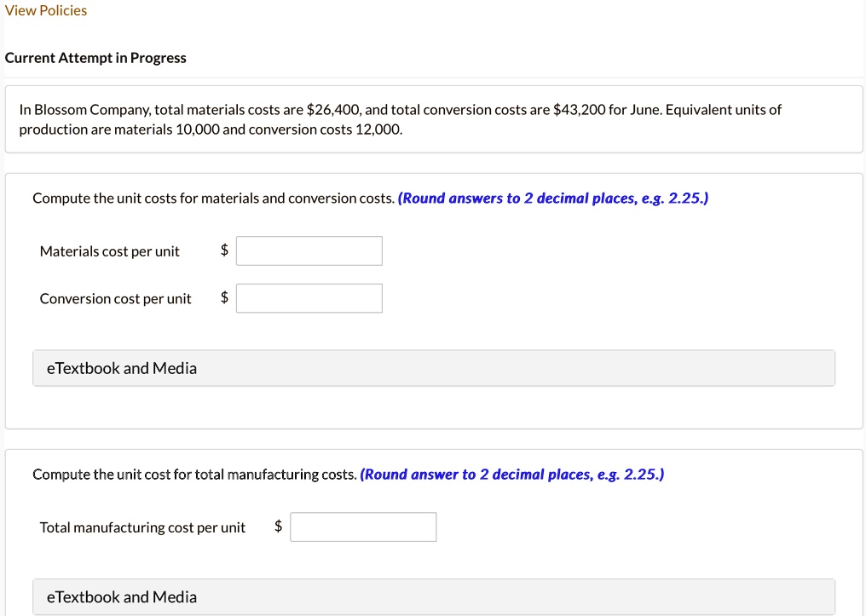Click View Policies at the top
866x616 pixels.
(x=45, y=10)
